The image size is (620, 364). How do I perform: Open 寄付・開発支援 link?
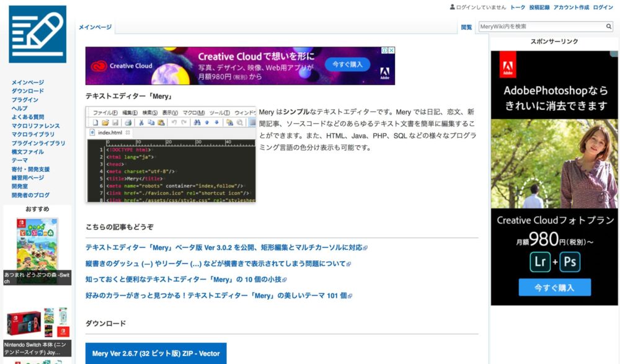pos(30,169)
